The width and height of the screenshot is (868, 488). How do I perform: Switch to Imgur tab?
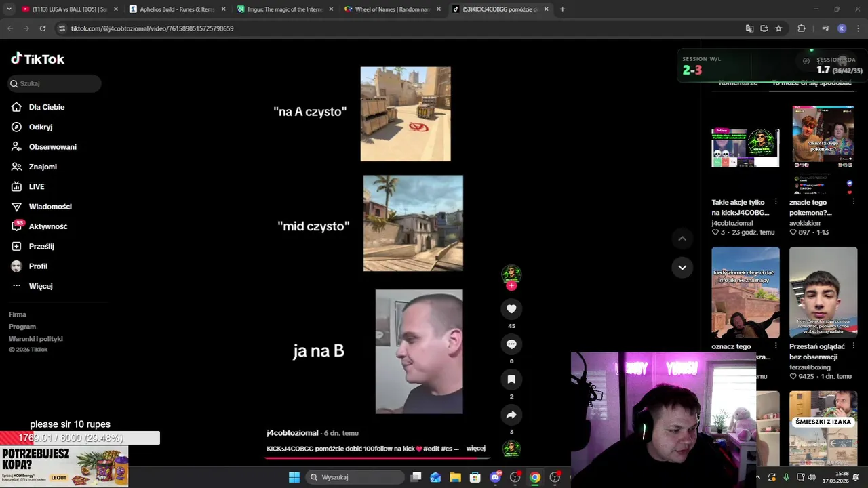285,9
